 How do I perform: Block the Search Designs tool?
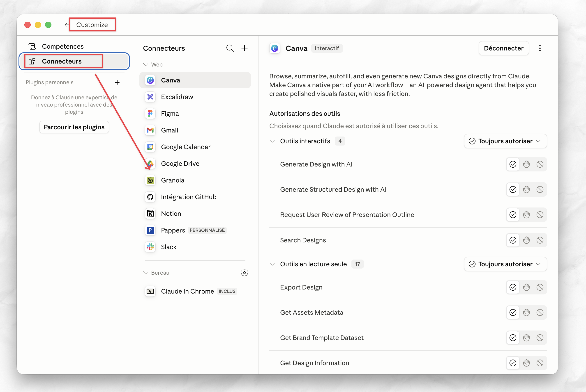(540, 240)
